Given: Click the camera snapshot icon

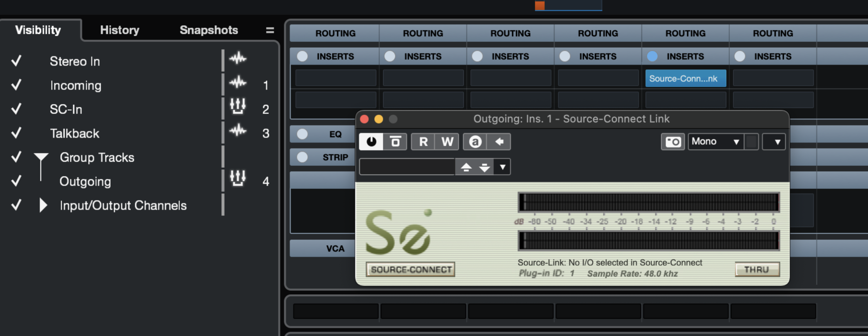Looking at the screenshot, I should point(673,142).
